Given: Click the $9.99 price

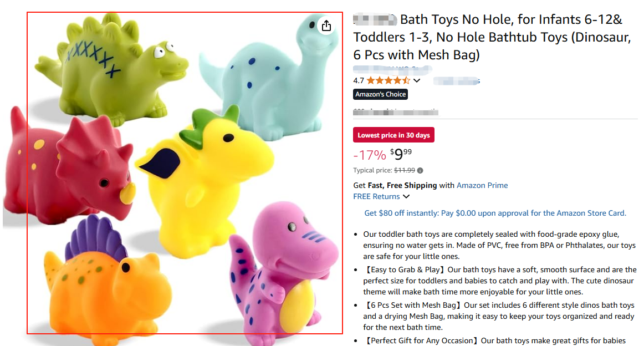Looking at the screenshot, I should click(x=401, y=154).
